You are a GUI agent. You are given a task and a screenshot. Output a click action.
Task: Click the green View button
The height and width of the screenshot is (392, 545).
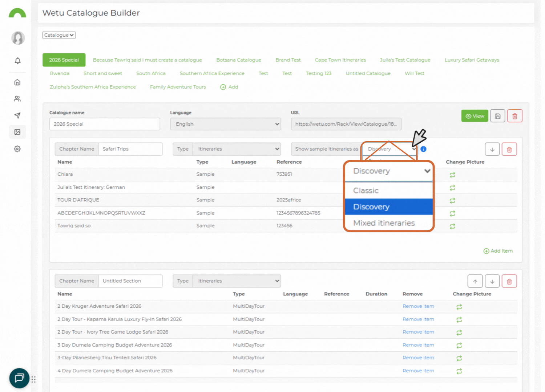pyautogui.click(x=475, y=116)
